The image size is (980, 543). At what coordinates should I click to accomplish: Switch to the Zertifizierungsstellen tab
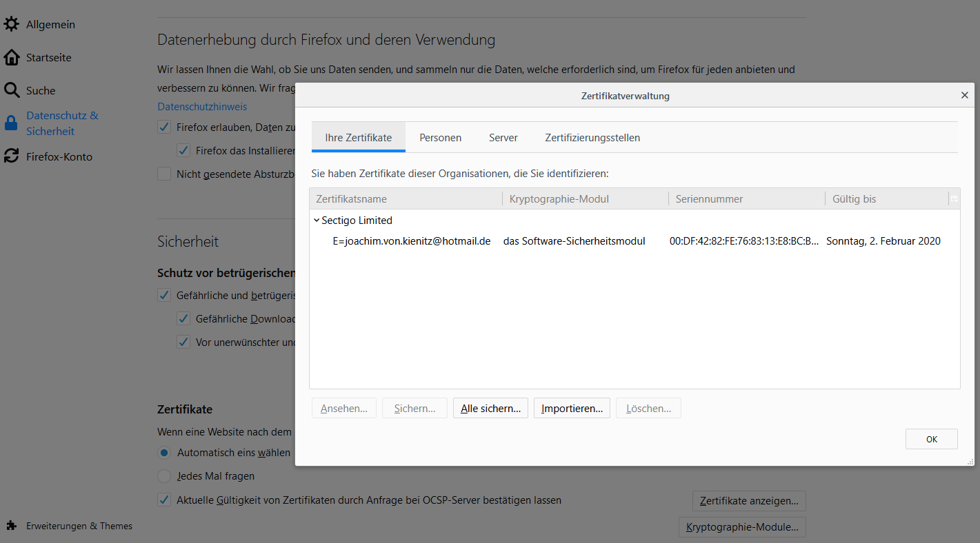tap(592, 138)
